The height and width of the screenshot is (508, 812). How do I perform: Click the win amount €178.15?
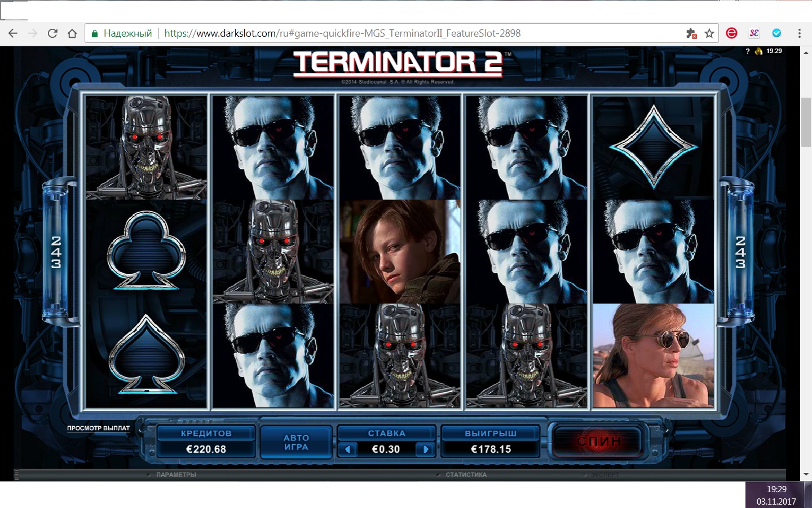coord(491,449)
